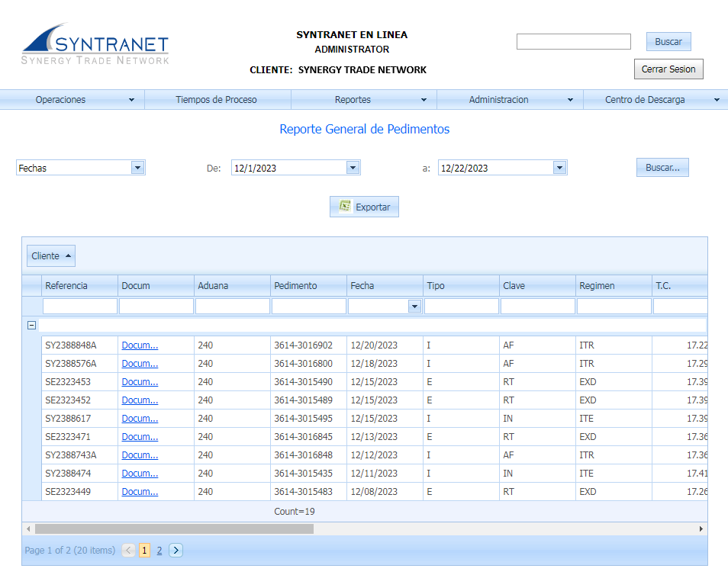
Task: Open Fecha column filter dropdown
Action: (x=414, y=306)
